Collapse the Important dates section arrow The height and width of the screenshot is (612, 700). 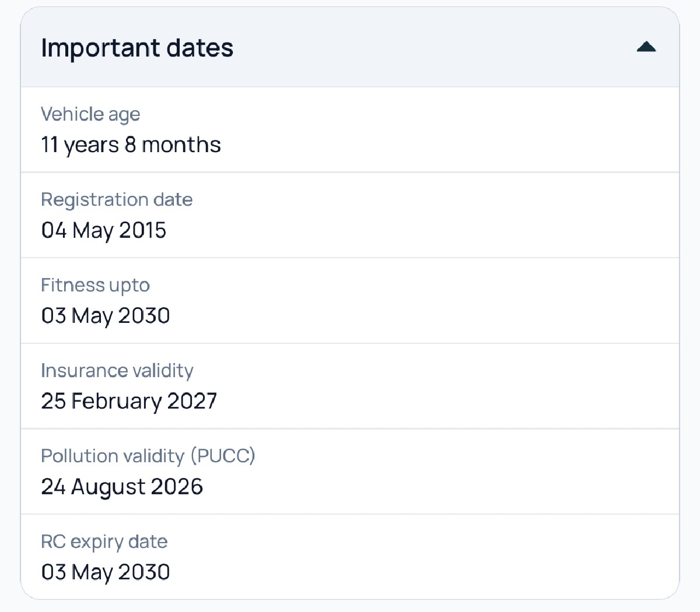click(x=646, y=47)
